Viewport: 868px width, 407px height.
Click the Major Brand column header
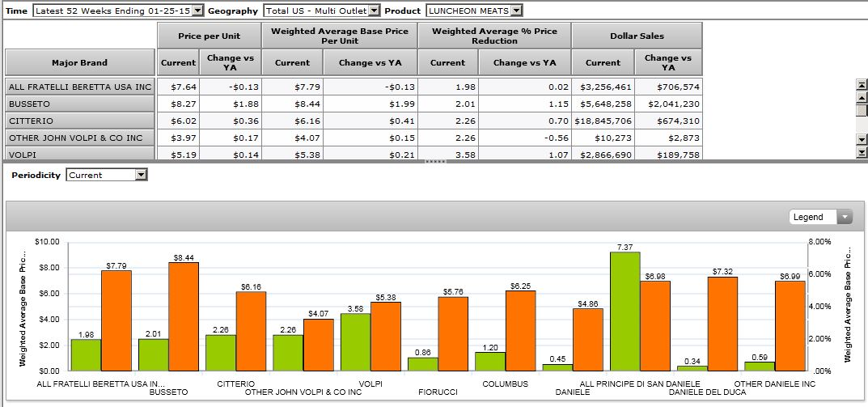click(79, 62)
